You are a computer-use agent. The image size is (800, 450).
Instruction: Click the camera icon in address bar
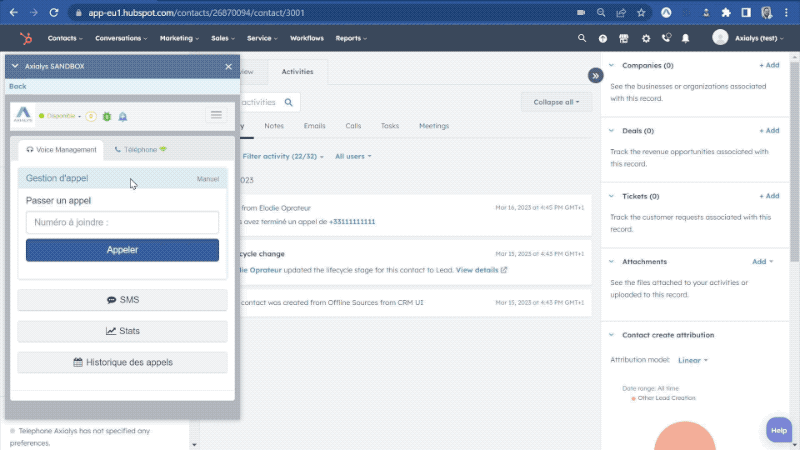pos(581,13)
